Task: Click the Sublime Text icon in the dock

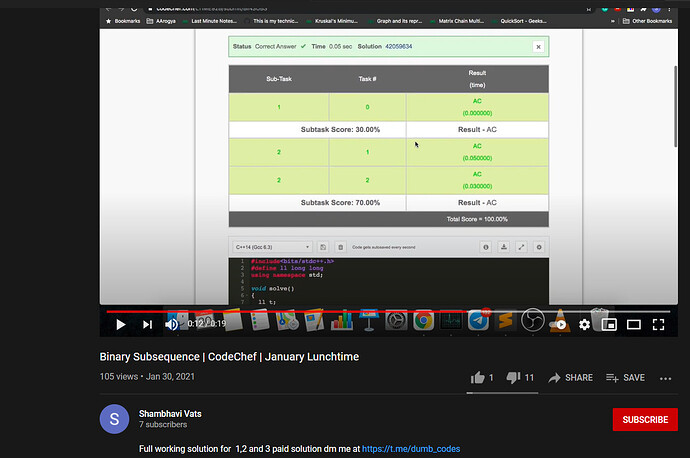Action: coord(506,320)
